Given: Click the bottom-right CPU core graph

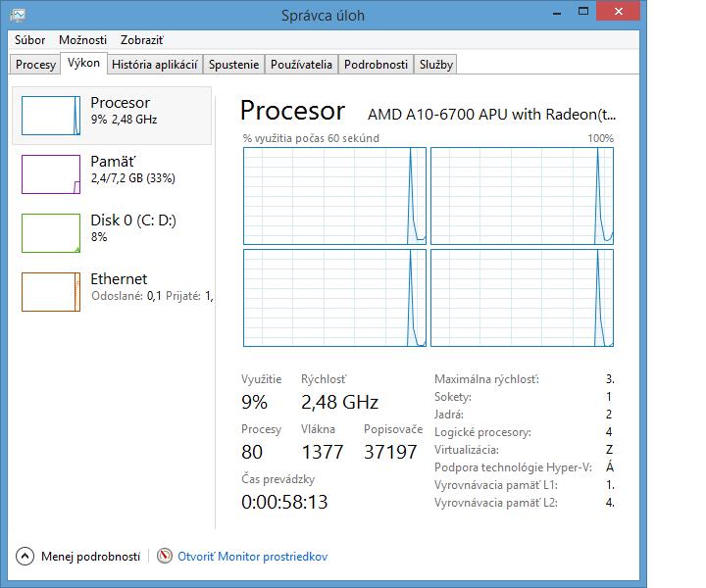Looking at the screenshot, I should coord(522,298).
